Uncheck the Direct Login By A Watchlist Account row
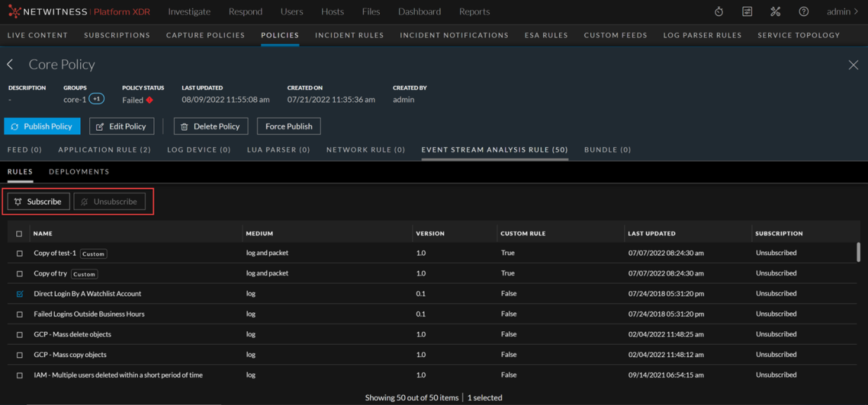 (20, 294)
